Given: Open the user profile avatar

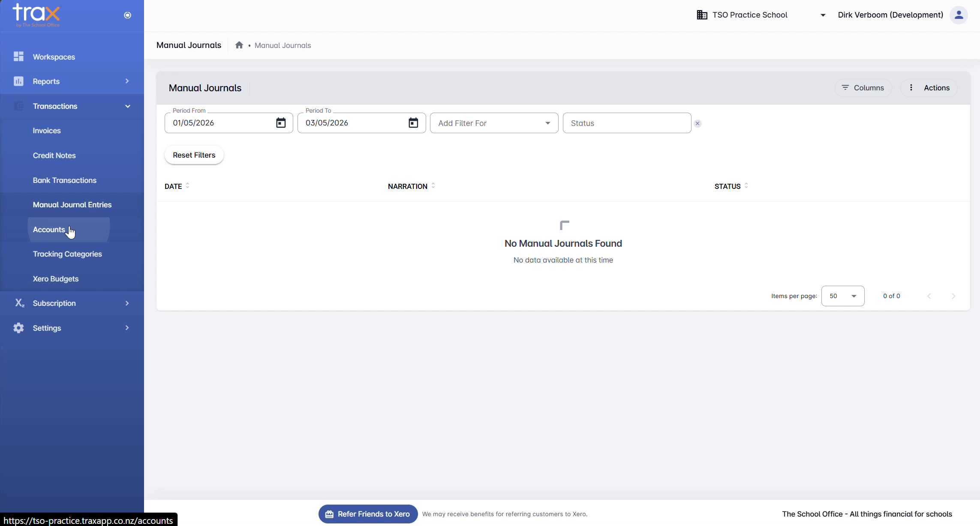Looking at the screenshot, I should point(959,15).
